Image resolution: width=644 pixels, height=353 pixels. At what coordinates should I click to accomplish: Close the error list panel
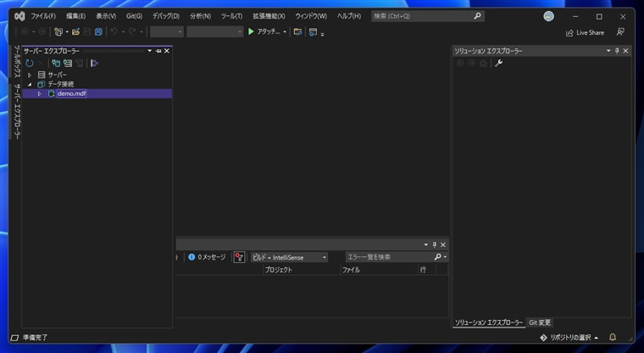[x=443, y=244]
